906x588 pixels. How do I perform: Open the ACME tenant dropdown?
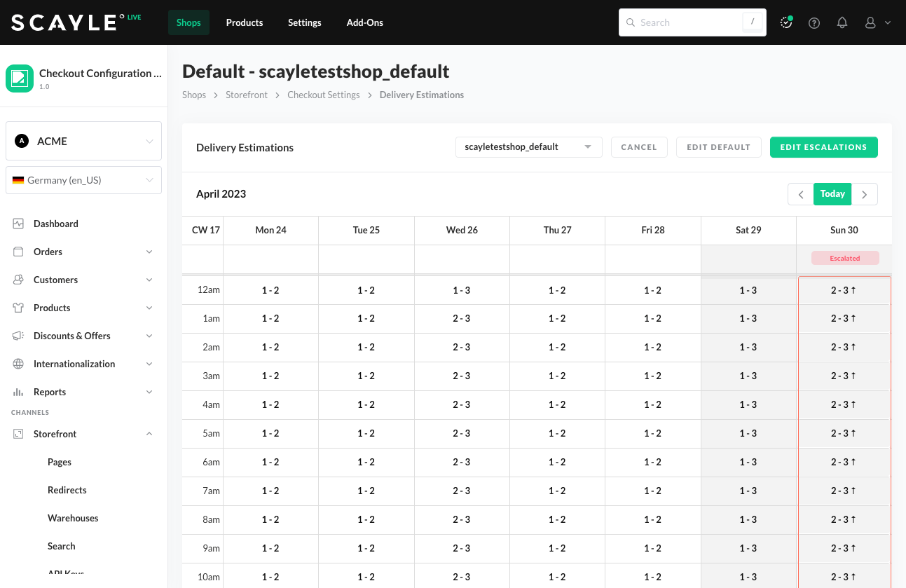[x=83, y=141]
